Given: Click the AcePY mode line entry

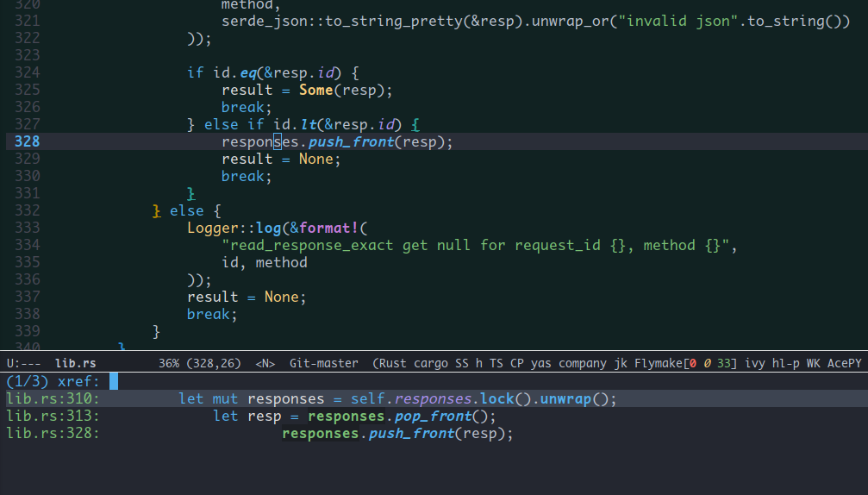Looking at the screenshot, I should coord(844,363).
